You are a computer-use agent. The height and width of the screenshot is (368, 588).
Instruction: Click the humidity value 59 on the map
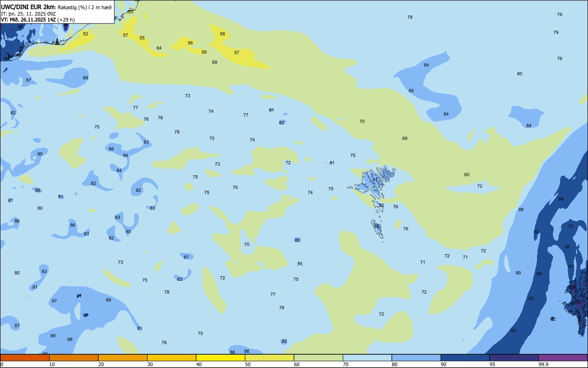click(x=204, y=52)
